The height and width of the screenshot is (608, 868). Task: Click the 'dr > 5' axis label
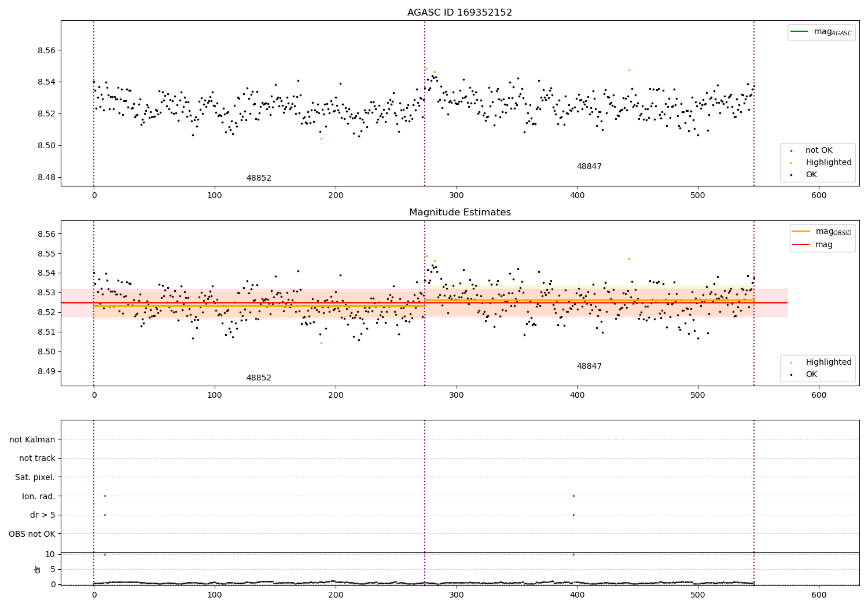click(43, 515)
